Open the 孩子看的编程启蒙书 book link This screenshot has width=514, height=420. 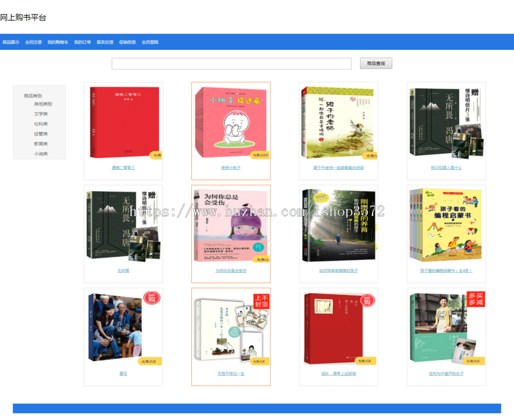[x=445, y=271]
